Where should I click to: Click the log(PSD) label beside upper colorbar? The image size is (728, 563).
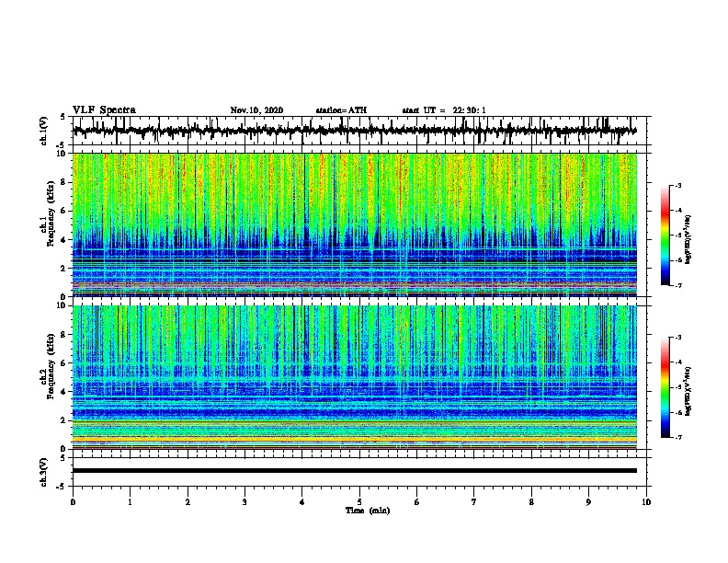pyautogui.click(x=688, y=240)
